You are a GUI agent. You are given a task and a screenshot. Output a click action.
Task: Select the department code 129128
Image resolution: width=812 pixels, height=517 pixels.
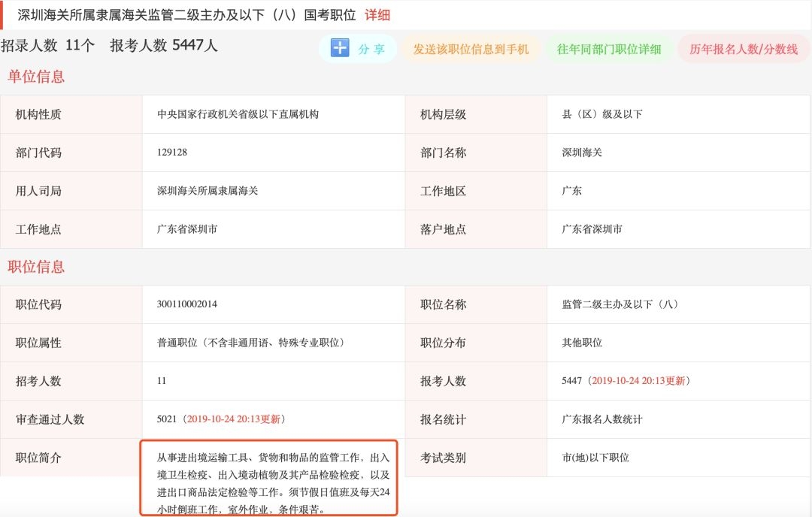click(172, 152)
